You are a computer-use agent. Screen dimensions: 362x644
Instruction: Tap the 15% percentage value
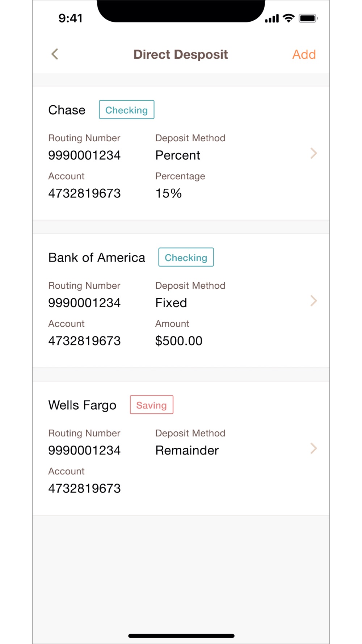[168, 193]
